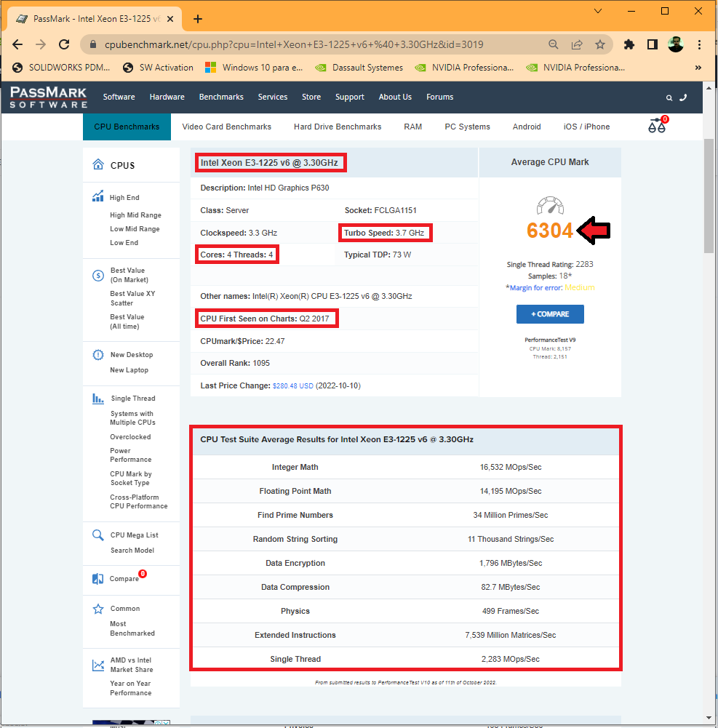Open the Support menu

(x=350, y=97)
